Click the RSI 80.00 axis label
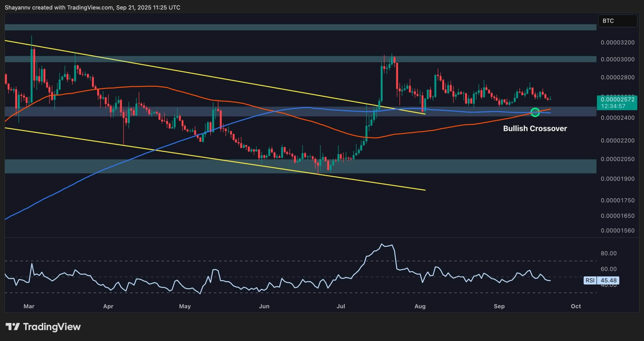The image size is (644, 341). (x=609, y=253)
